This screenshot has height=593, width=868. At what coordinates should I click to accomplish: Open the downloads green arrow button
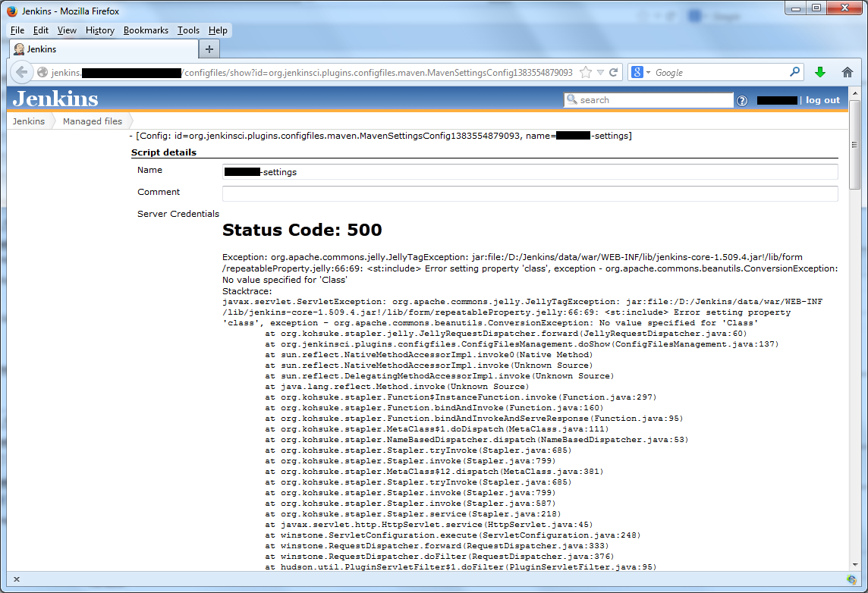point(819,73)
